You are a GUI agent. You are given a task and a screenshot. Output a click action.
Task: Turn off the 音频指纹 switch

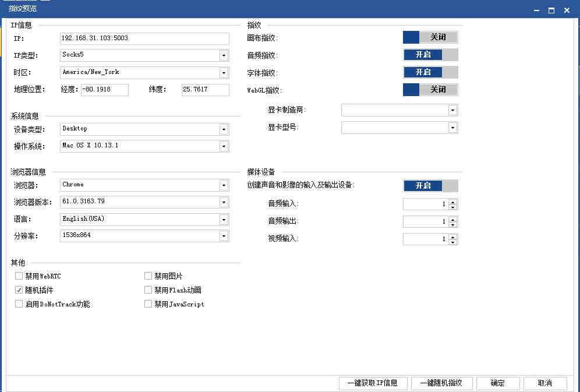pos(430,55)
